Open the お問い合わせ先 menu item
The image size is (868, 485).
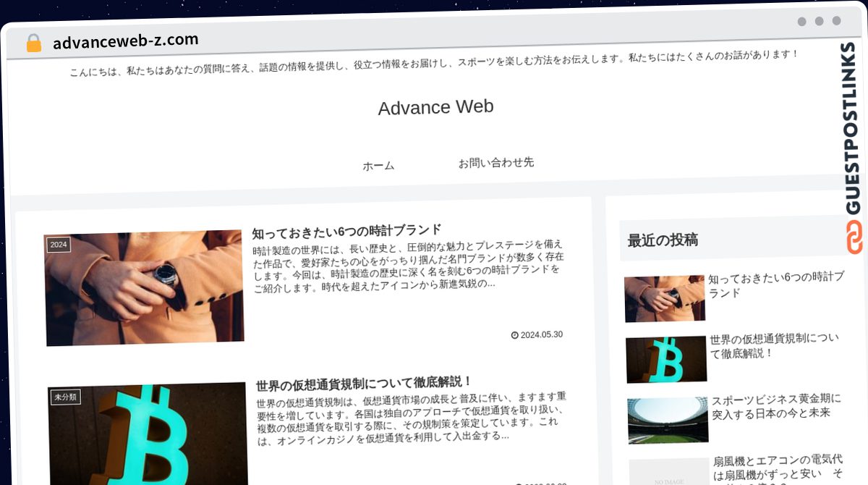[496, 163]
